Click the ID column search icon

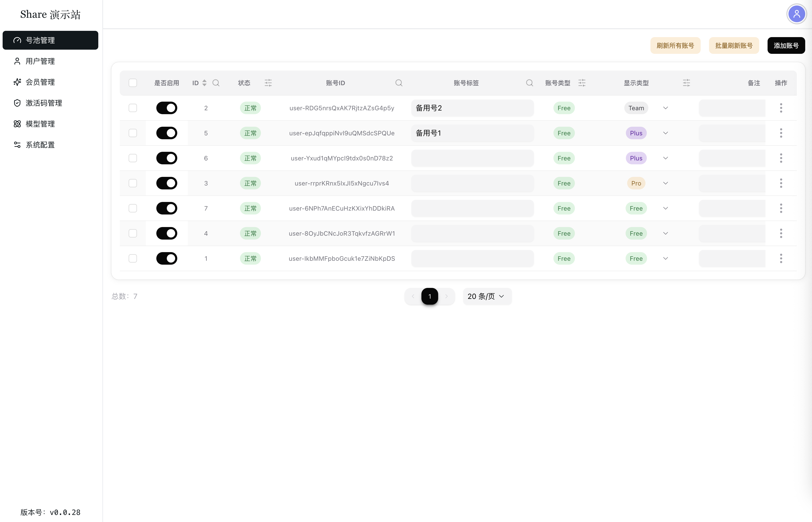[x=216, y=83]
